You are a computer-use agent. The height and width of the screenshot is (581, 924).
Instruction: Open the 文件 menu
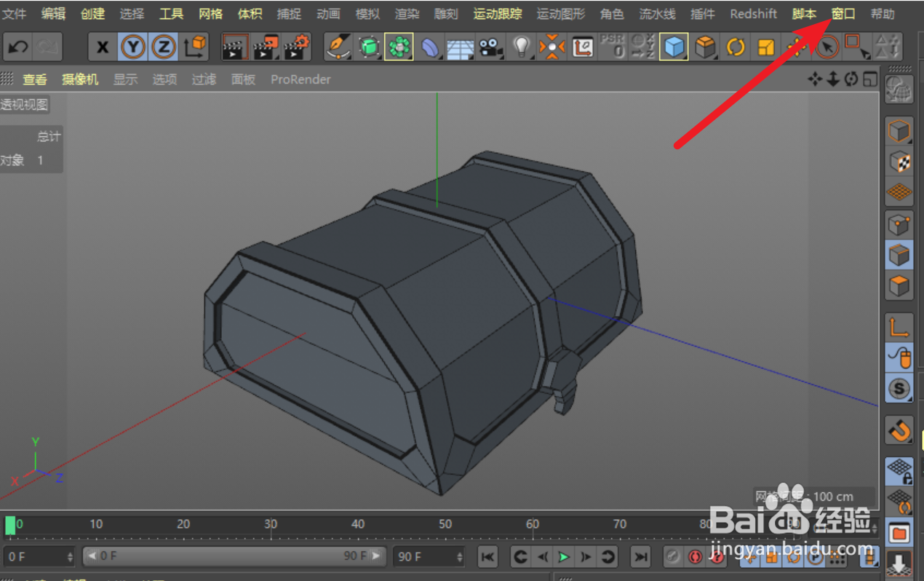pyautogui.click(x=15, y=14)
